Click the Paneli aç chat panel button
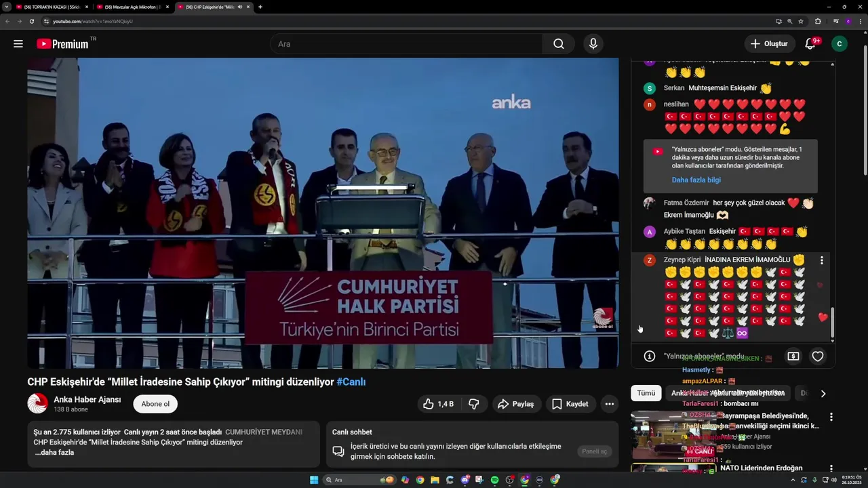 point(595,451)
